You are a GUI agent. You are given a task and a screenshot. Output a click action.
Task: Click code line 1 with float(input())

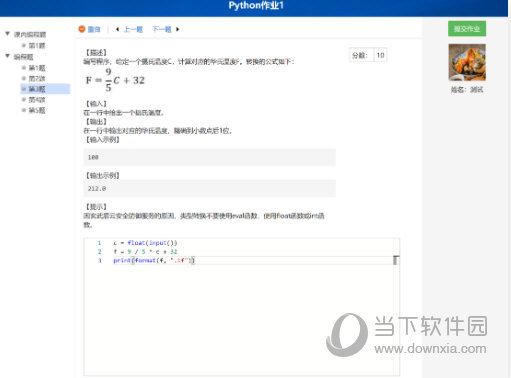(x=145, y=243)
